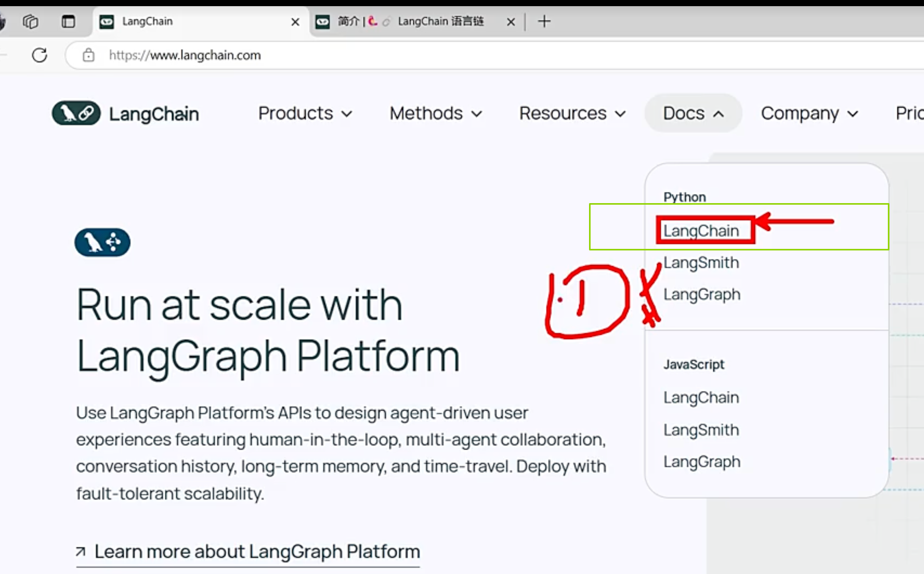The image size is (924, 574).
Task: Click the lock icon in the address bar
Action: pyautogui.click(x=89, y=55)
